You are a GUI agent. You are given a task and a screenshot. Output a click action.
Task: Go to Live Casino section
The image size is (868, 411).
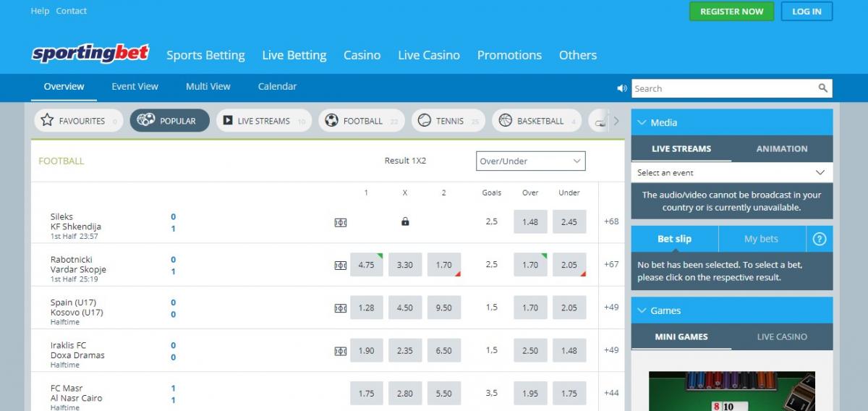coord(429,55)
